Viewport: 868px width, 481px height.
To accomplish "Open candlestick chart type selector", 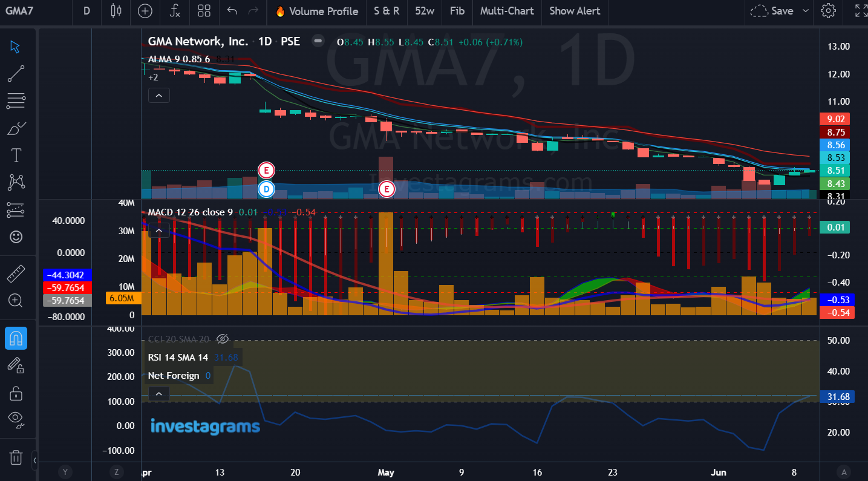I will (x=116, y=11).
